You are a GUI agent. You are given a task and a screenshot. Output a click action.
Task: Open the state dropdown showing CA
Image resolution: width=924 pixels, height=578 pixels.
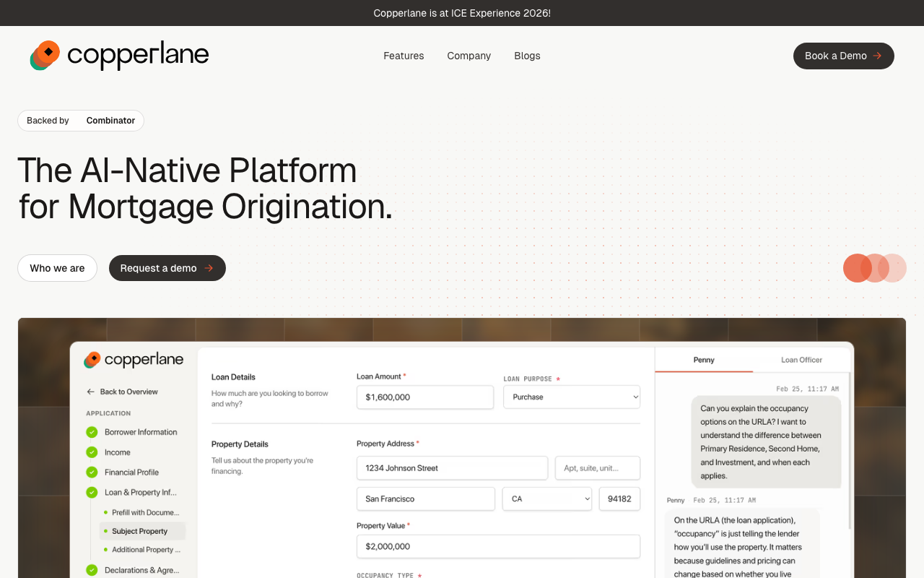point(547,499)
